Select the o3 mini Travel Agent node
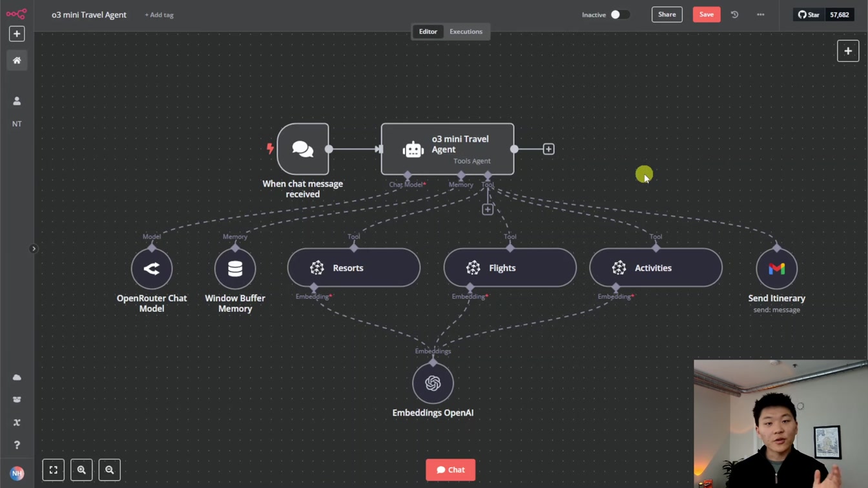 point(448,149)
